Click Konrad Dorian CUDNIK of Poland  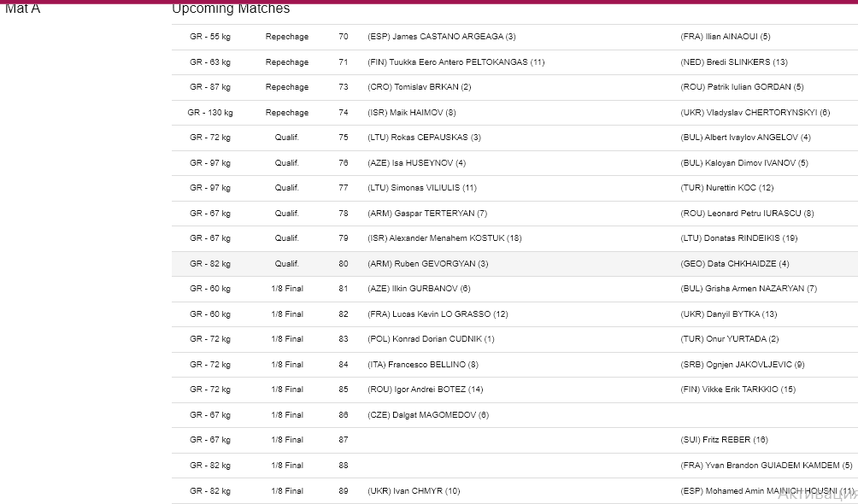coord(431,339)
